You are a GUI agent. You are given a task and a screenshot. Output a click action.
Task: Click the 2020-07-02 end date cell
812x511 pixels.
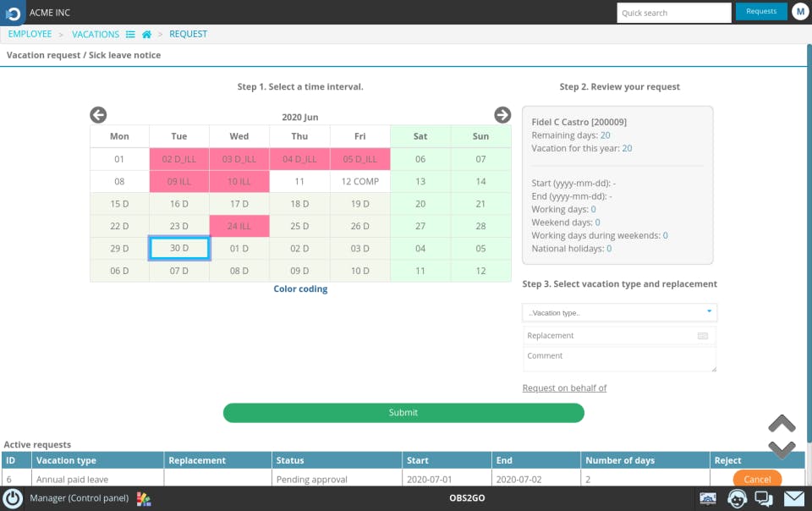coord(536,479)
